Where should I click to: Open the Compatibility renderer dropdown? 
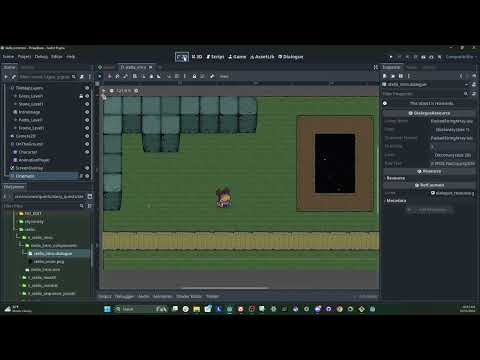[461, 57]
